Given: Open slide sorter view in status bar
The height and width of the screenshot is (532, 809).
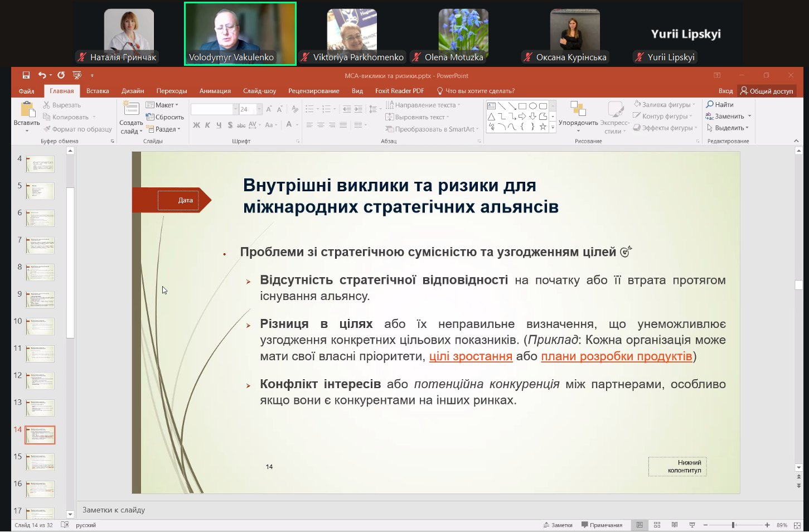Looking at the screenshot, I should click(x=657, y=525).
